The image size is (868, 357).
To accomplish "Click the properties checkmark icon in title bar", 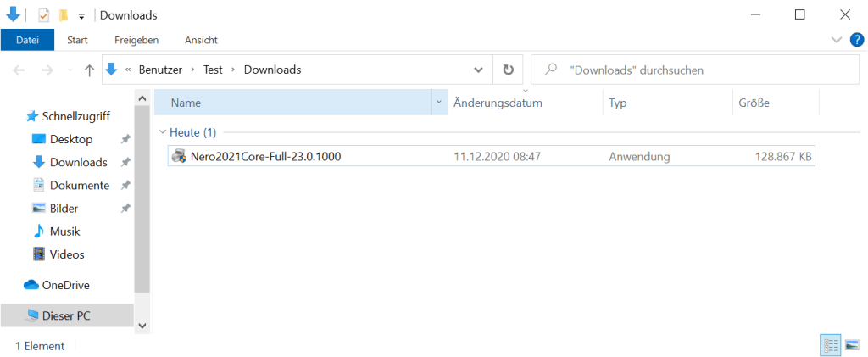I will [44, 15].
